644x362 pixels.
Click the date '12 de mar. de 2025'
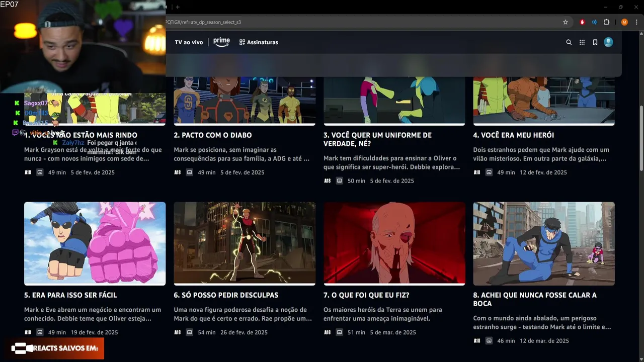(544, 341)
